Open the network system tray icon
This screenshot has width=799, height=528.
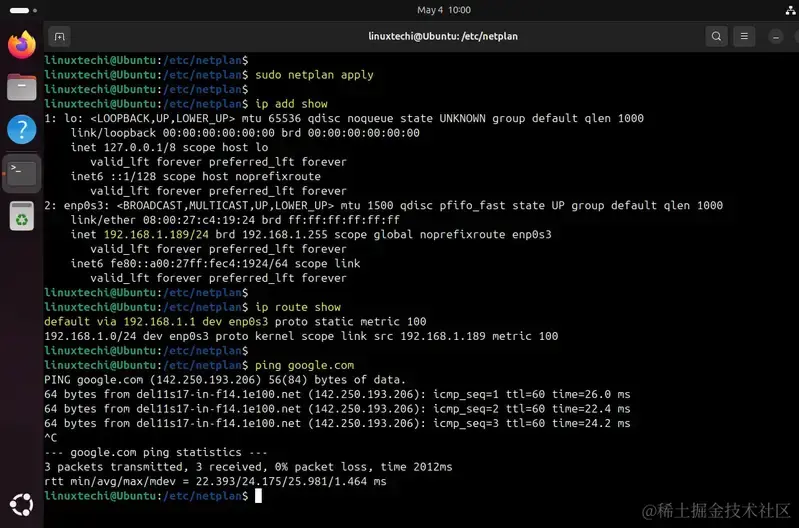click(x=790, y=10)
